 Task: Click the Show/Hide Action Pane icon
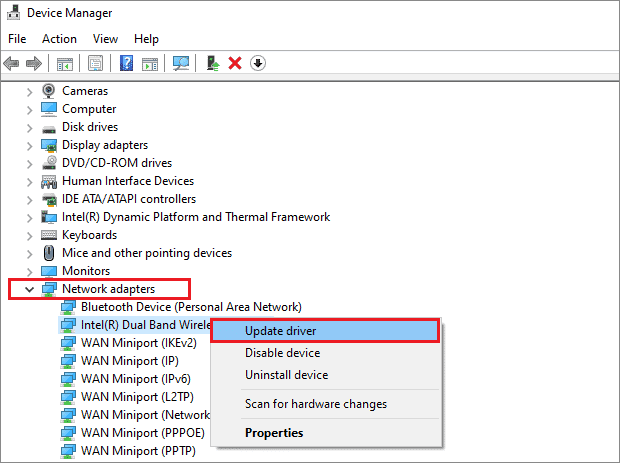tap(150, 63)
